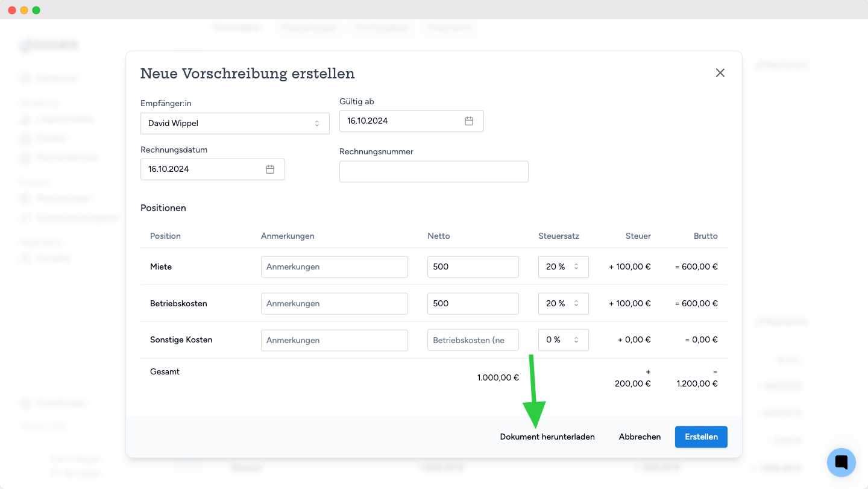Click the Sonstige Kosten Anmerkungen field

334,340
